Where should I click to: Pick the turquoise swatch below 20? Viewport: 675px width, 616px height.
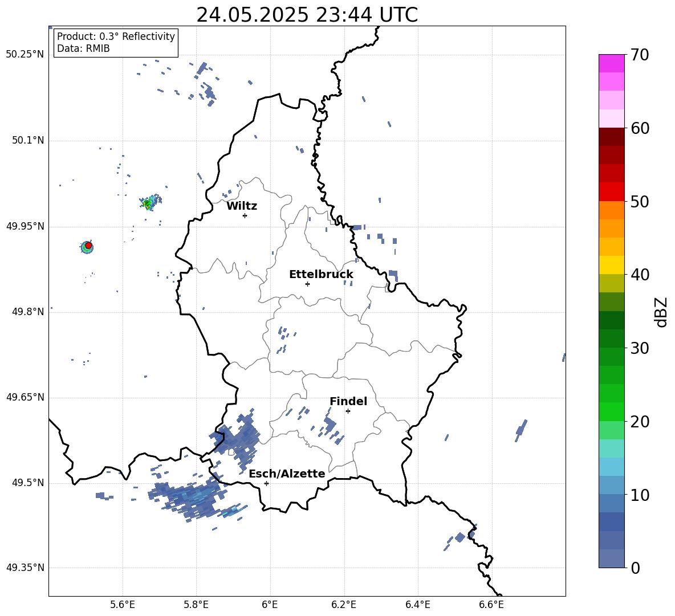point(611,448)
